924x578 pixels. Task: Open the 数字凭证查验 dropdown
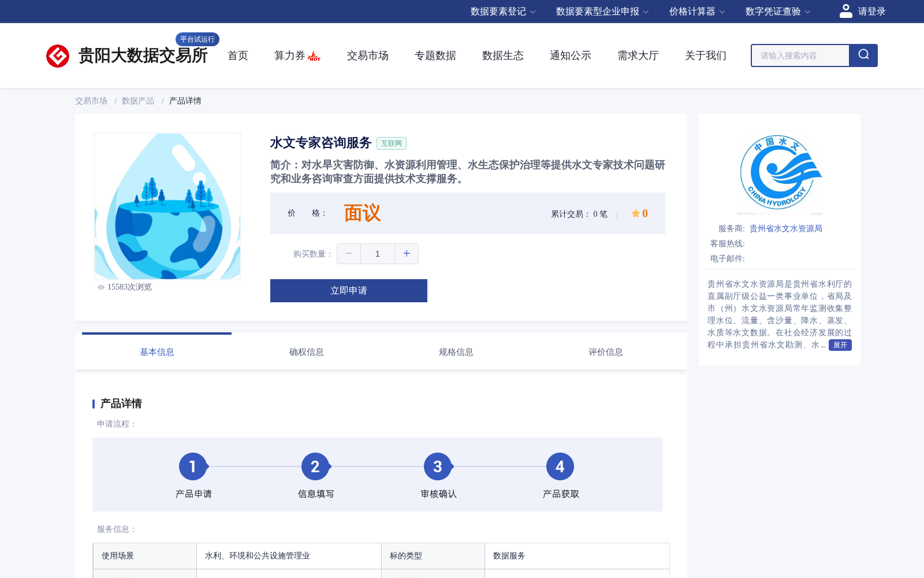point(778,12)
